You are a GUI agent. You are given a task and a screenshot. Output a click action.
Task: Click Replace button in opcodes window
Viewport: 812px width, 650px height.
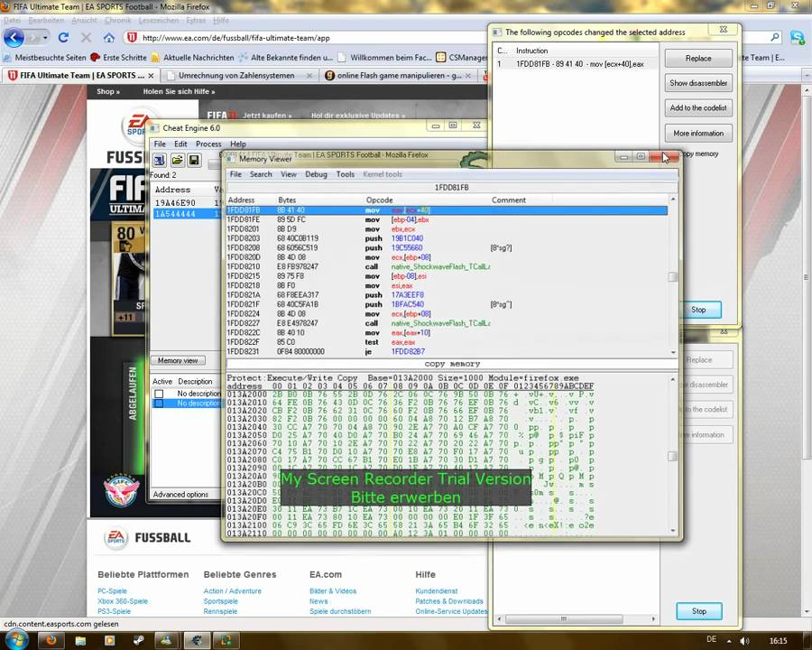(x=698, y=58)
